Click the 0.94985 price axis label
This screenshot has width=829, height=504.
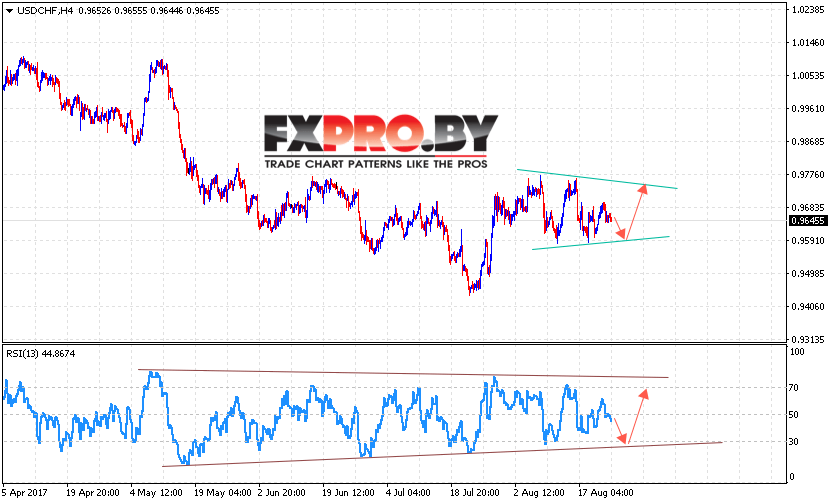click(808, 274)
